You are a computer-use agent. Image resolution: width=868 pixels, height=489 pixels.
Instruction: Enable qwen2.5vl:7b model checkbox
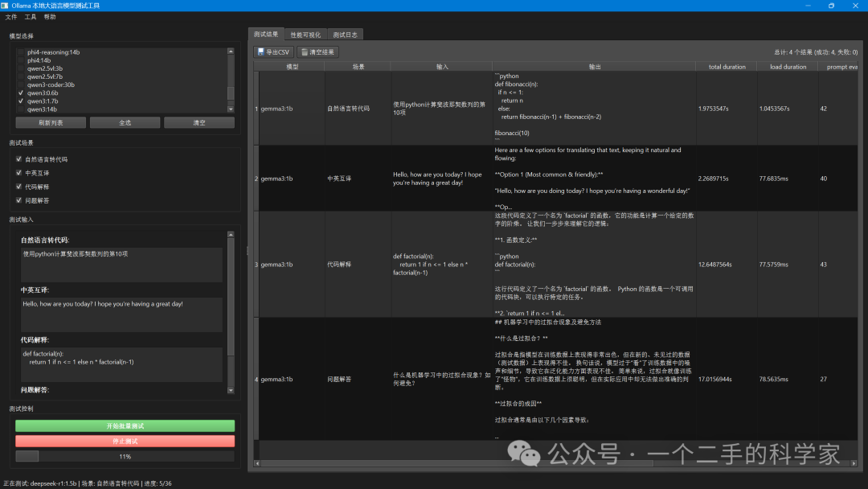[x=21, y=76]
